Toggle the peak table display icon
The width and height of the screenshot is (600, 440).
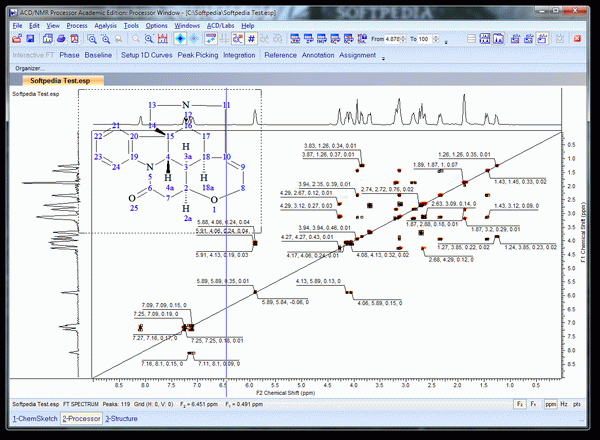click(211, 39)
